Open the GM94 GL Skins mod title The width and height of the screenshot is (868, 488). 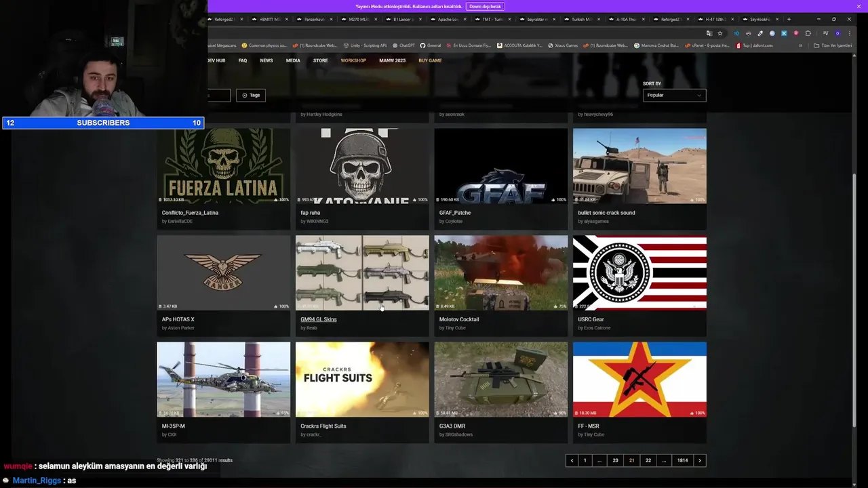(x=319, y=319)
